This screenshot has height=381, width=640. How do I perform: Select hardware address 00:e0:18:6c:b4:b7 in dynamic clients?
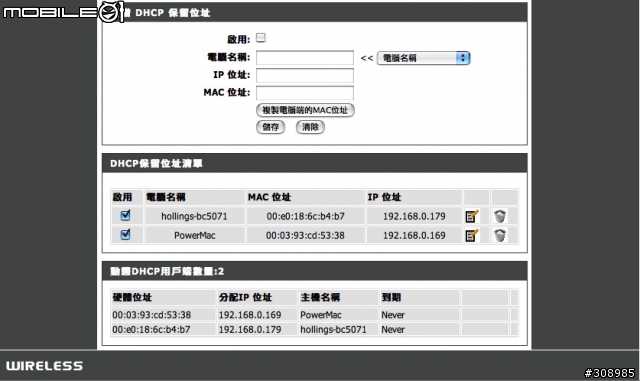(151, 330)
